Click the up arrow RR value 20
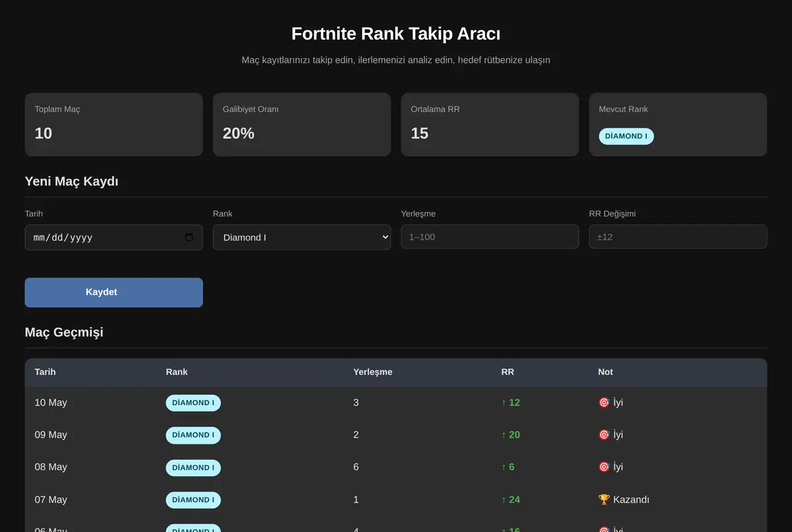Image resolution: width=792 pixels, height=532 pixels. point(511,435)
